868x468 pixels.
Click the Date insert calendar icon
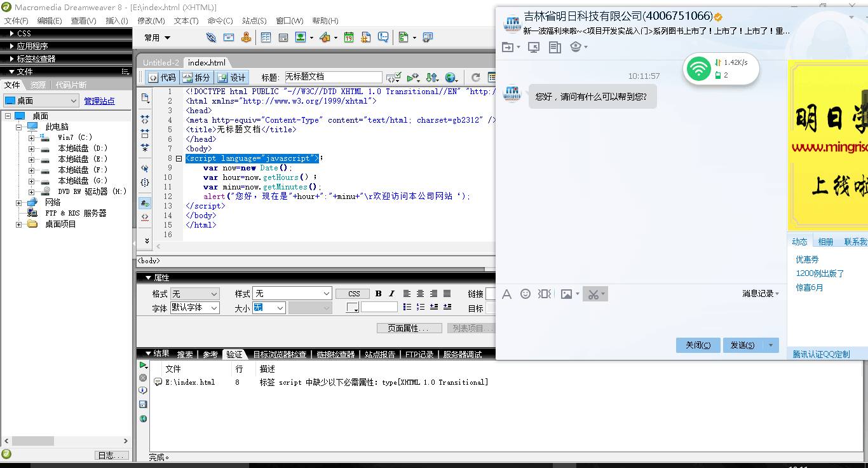(349, 38)
